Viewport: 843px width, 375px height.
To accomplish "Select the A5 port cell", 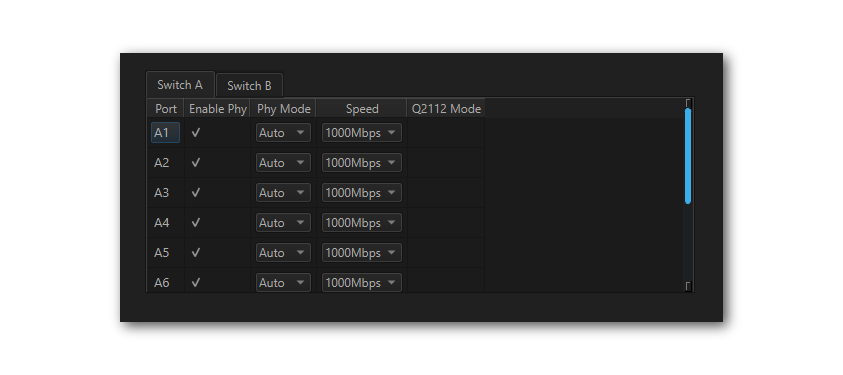I will pyautogui.click(x=166, y=253).
